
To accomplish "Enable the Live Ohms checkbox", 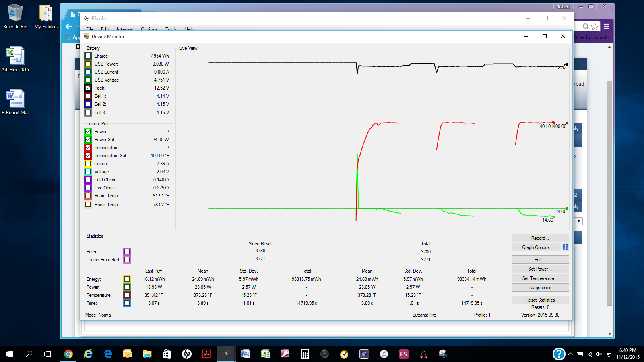I will click(x=88, y=188).
